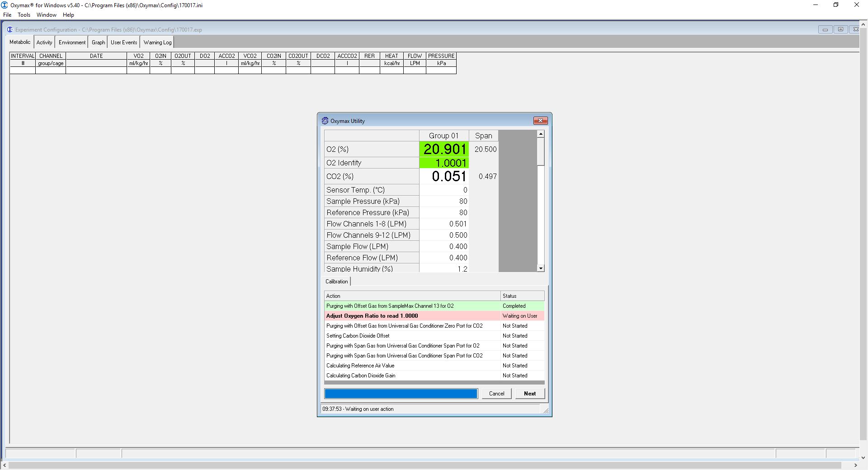Click the Oxymax application title bar icon
The width and height of the screenshot is (868, 470).
(x=5, y=5)
